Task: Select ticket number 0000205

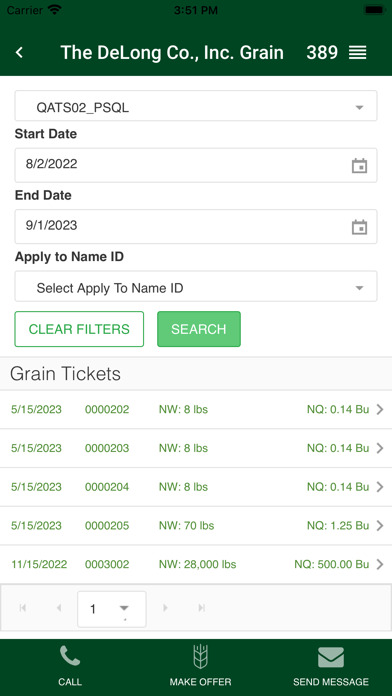Action: pos(107,526)
